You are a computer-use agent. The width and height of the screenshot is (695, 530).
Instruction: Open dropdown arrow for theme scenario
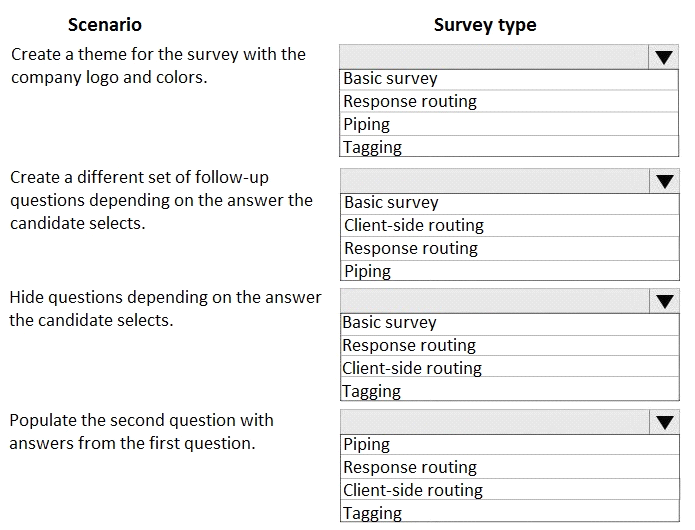click(x=664, y=57)
